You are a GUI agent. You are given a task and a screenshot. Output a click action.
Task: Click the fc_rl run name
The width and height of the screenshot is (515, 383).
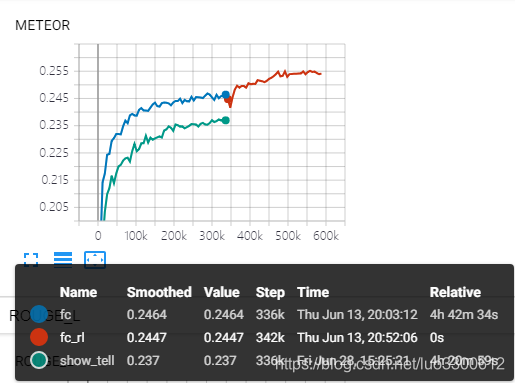tap(72, 338)
